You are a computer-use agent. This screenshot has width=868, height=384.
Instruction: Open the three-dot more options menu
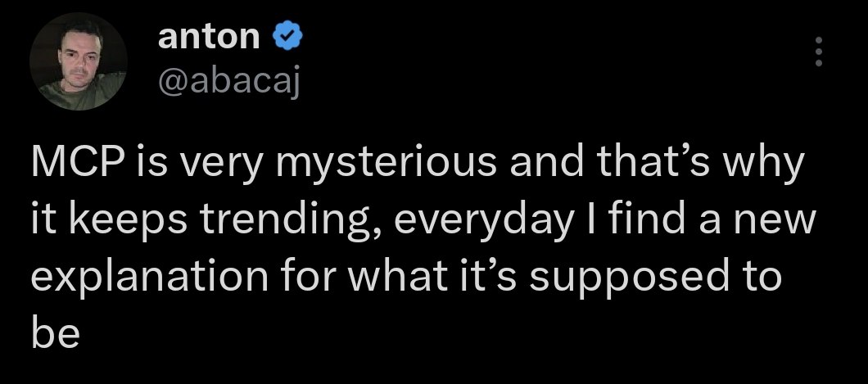click(x=816, y=53)
